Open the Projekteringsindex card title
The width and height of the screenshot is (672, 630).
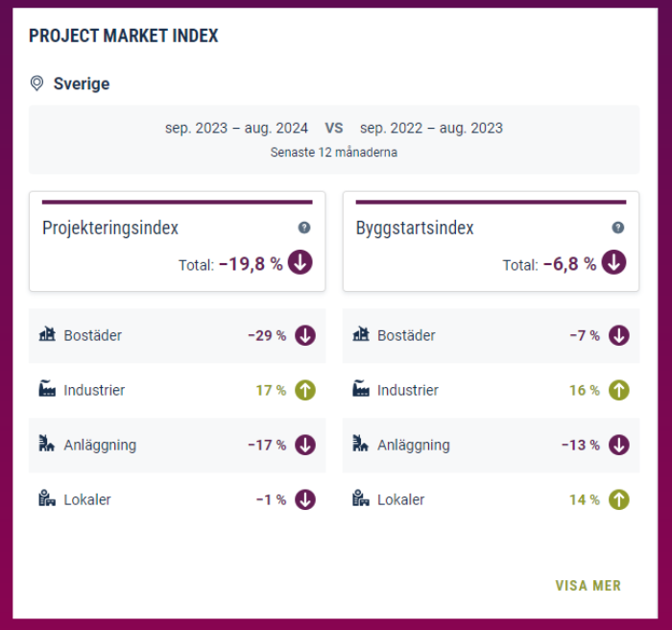click(x=110, y=229)
